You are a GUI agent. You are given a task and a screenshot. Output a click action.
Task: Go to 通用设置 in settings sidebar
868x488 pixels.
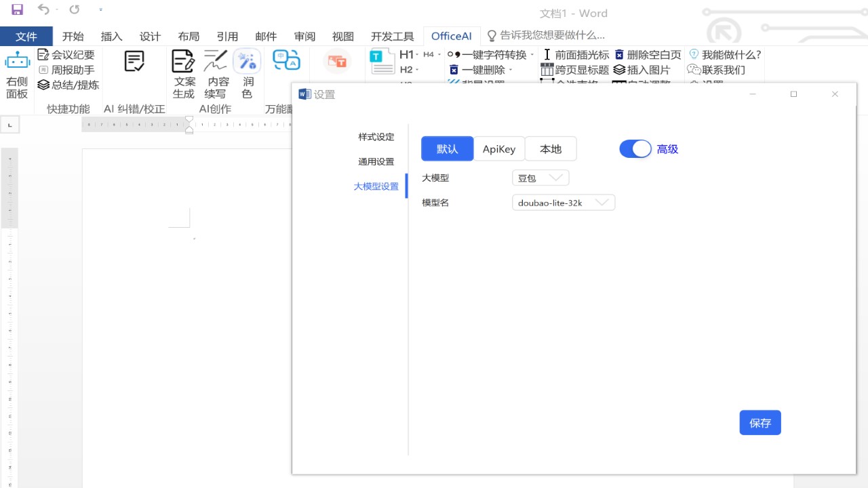click(376, 161)
